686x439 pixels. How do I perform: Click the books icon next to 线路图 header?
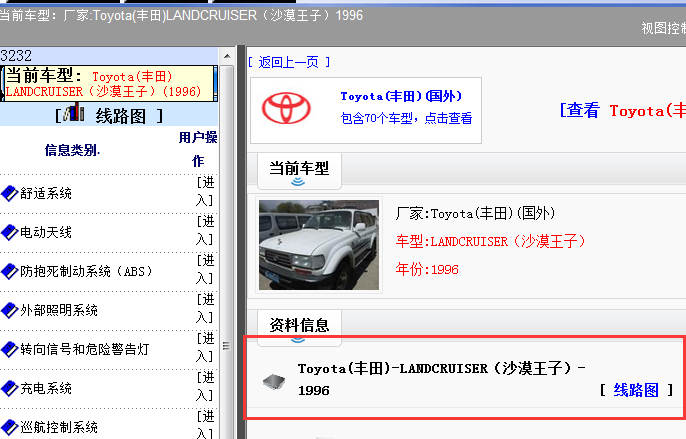coord(74,112)
